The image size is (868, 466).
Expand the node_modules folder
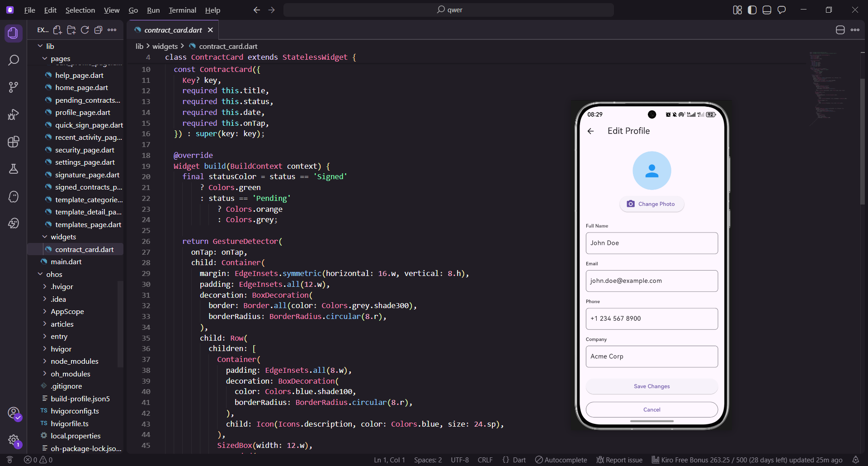pos(75,361)
